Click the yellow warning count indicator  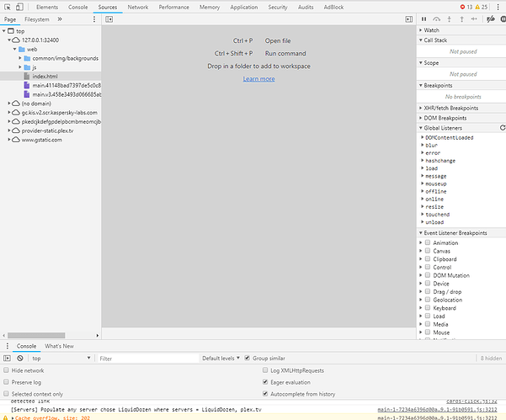pos(481,7)
